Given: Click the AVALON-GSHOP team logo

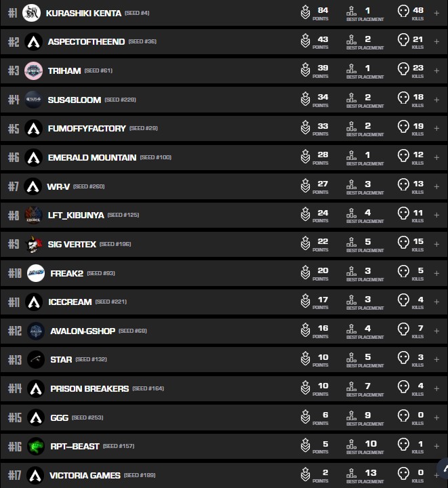Looking at the screenshot, I should point(35,331).
